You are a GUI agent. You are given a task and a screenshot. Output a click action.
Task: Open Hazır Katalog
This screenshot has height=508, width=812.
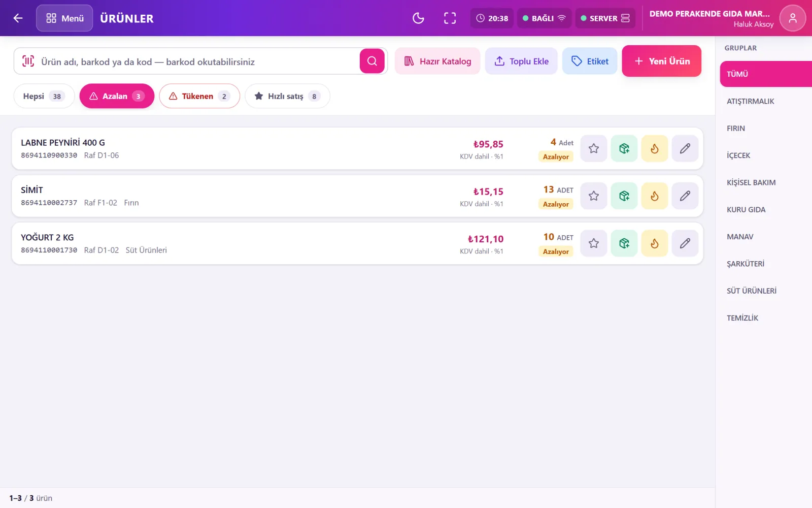[x=437, y=61]
